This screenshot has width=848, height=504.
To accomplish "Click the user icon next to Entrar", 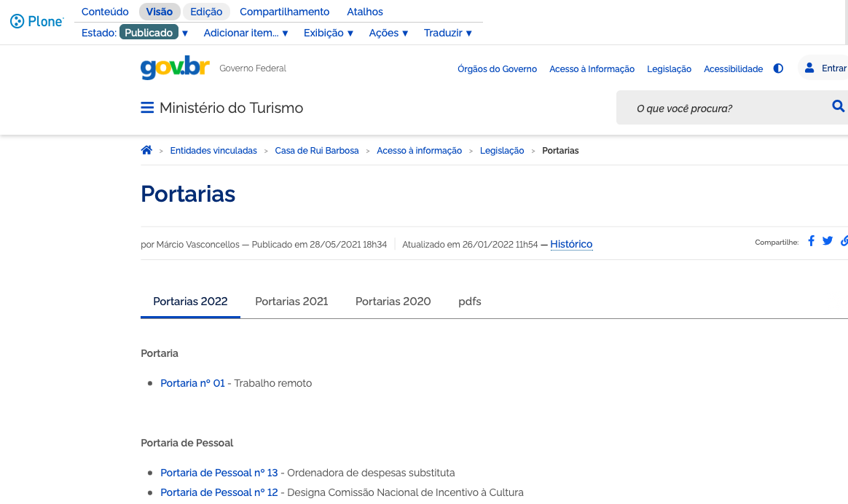I will (x=809, y=68).
